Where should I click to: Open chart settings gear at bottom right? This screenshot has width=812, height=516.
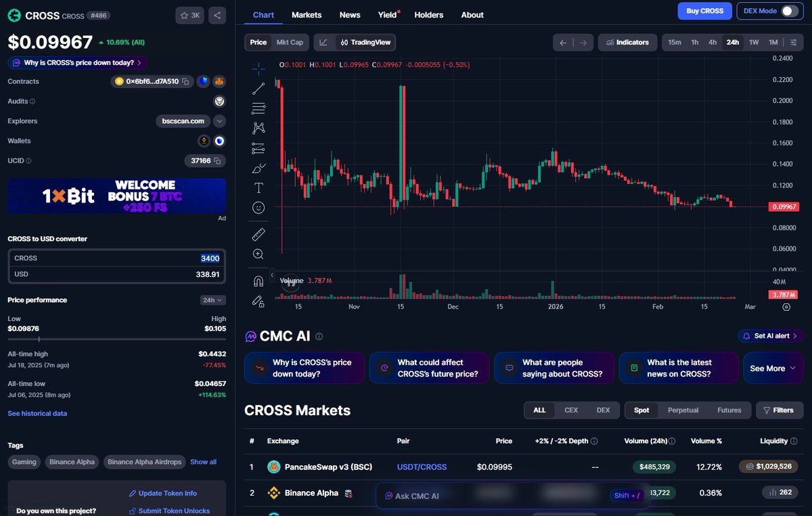(x=786, y=307)
